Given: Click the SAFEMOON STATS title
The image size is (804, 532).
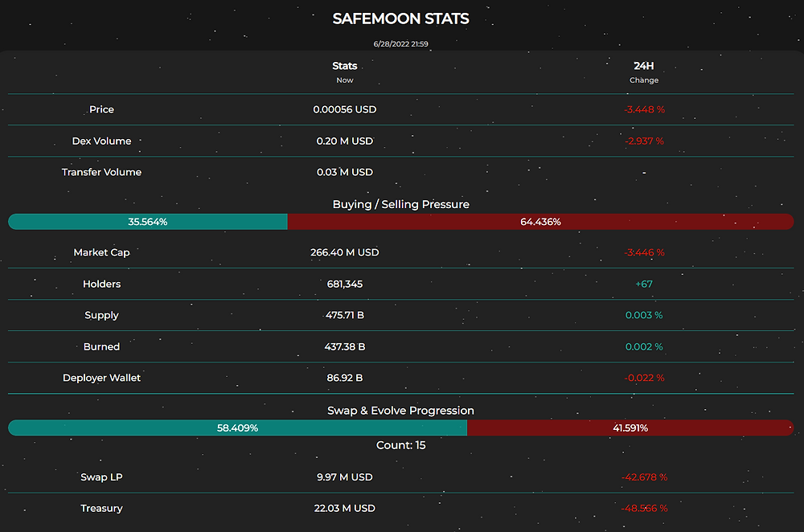Looking at the screenshot, I should tap(400, 19).
